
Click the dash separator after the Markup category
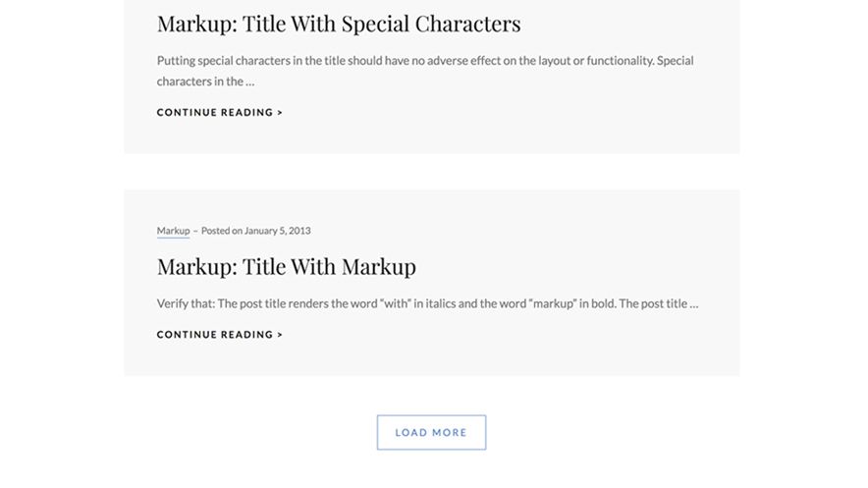(x=195, y=231)
